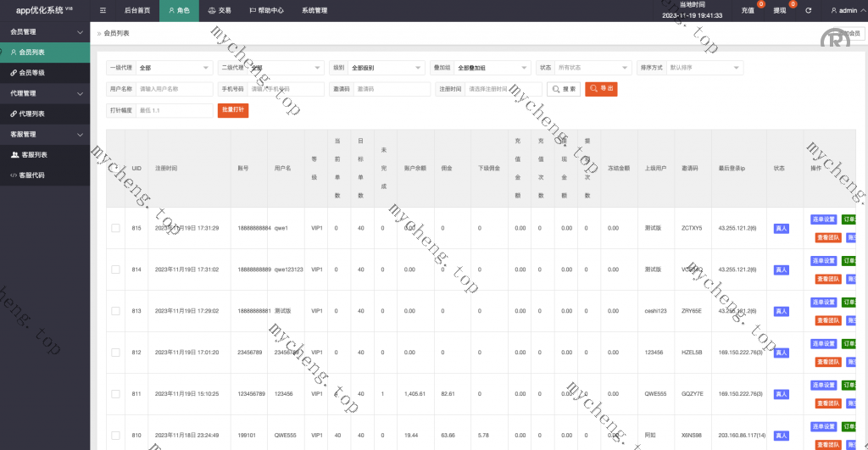Collapse the 会员管理 sidebar section
Viewport: 868px width, 450px height.
point(45,31)
